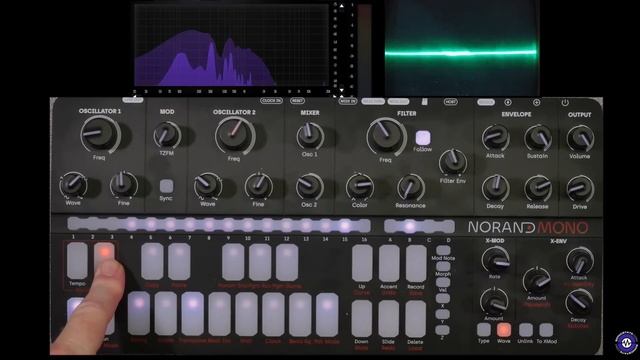Tap the Slide pad
The height and width of the screenshot is (360, 640).
tap(388, 318)
